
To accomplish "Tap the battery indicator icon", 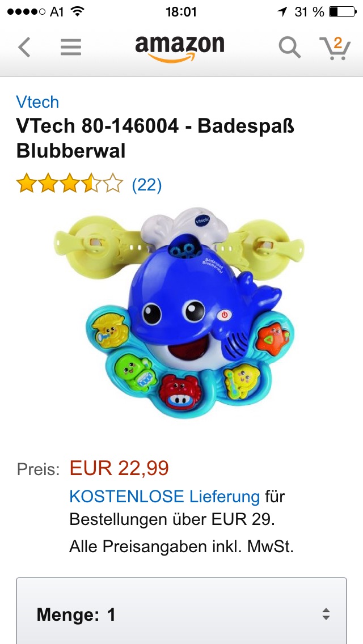I will click(x=343, y=12).
